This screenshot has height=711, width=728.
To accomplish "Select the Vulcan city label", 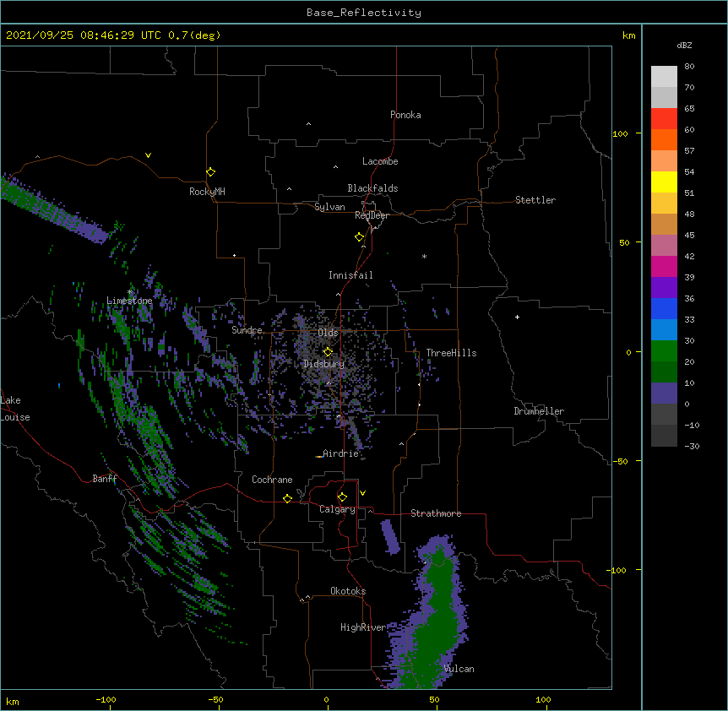I will 459,669.
